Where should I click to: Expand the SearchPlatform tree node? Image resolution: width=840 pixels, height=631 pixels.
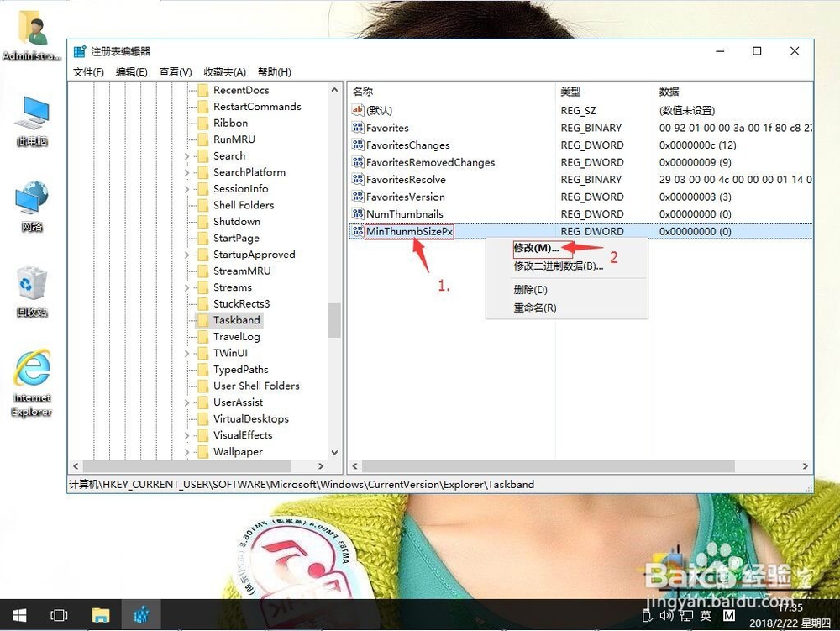(x=187, y=172)
